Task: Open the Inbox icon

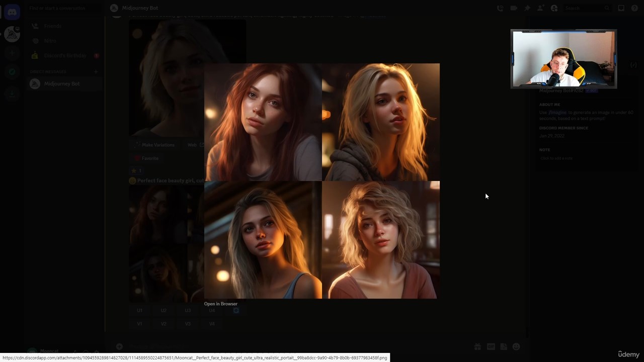Action: pos(621,8)
